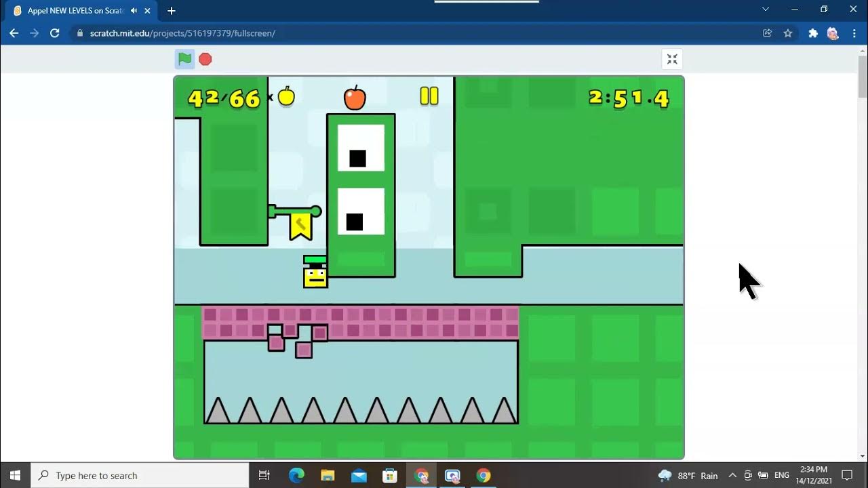Screen dimensions: 868x488
Task: Exit fullscreen mode using the shrink icon
Action: point(672,59)
